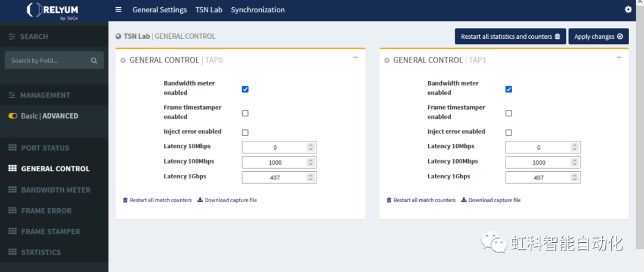644x272 pixels.
Task: Switch the Basic | ADVANCED toggle
Action: pyautogui.click(x=13, y=116)
